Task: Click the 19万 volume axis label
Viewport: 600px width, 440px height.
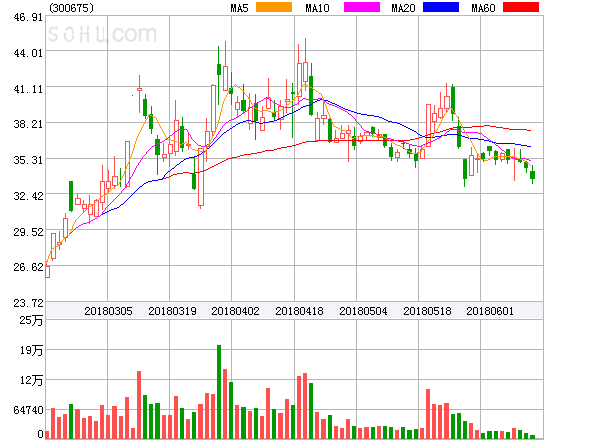Action: (x=31, y=350)
